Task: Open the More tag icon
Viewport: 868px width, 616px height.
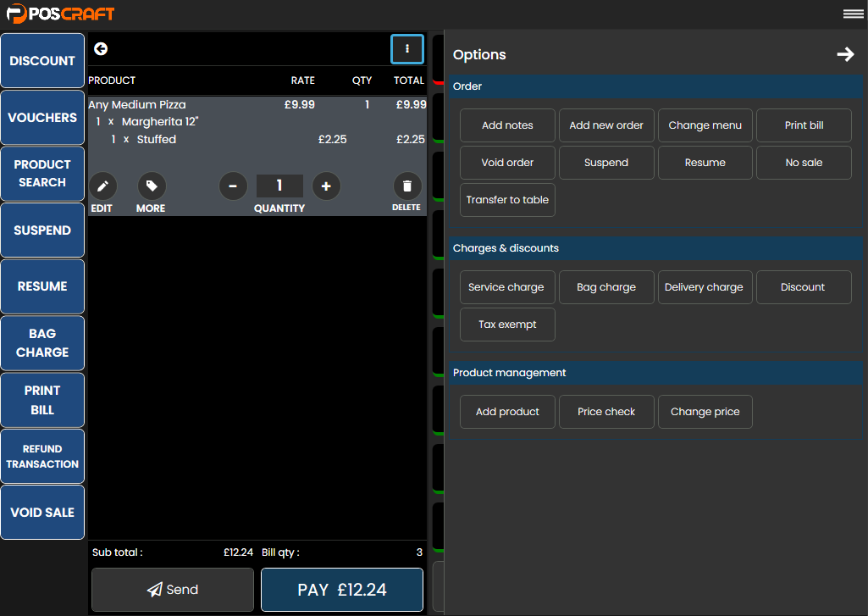Action: [x=152, y=186]
